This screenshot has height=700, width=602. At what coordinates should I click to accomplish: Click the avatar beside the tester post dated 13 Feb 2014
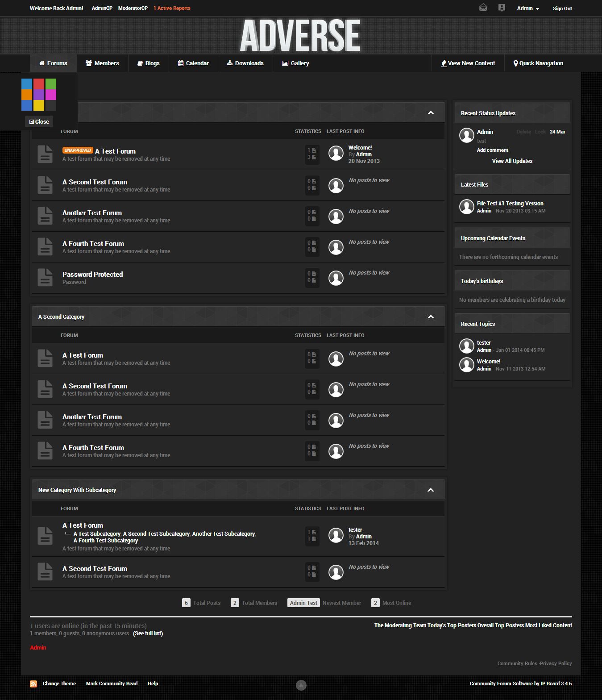pyautogui.click(x=336, y=535)
